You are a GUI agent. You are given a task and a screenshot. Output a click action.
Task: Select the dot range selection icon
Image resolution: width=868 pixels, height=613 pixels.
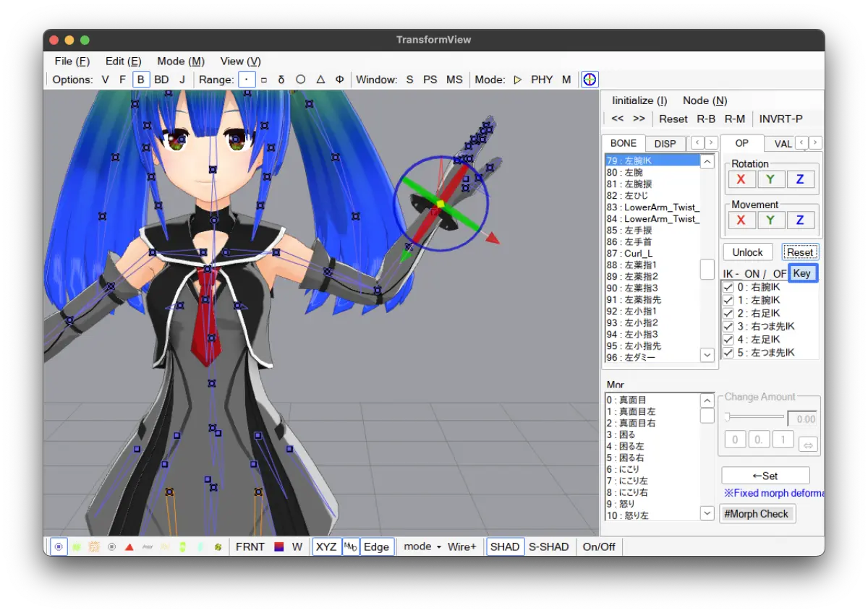coord(247,80)
